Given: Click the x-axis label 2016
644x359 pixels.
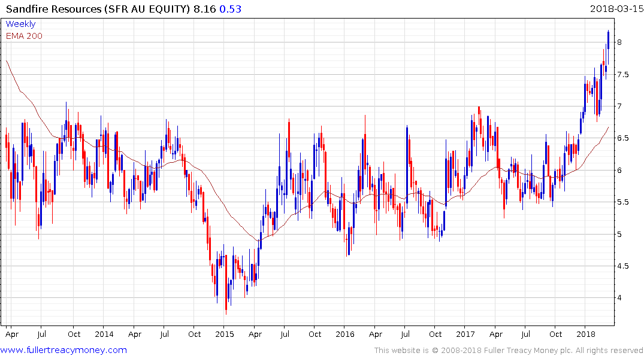Looking at the screenshot, I should [344, 334].
